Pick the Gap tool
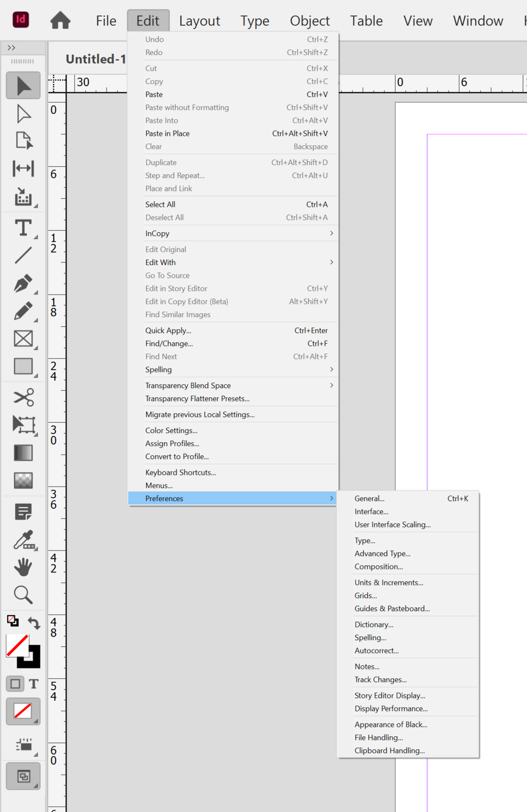The height and width of the screenshot is (812, 527). tap(23, 168)
